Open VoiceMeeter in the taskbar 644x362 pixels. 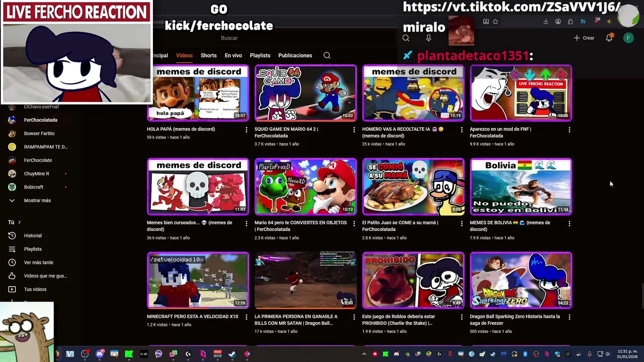coord(217,354)
